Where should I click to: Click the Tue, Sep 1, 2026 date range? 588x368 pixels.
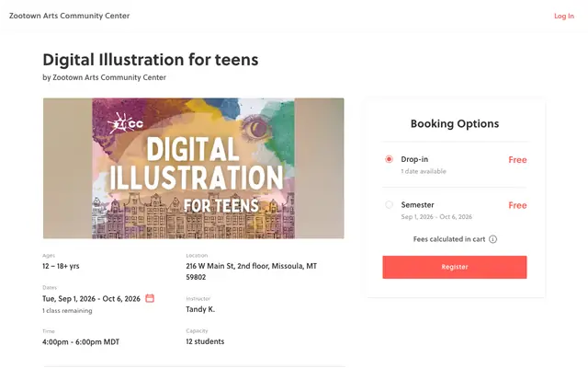[x=91, y=299]
